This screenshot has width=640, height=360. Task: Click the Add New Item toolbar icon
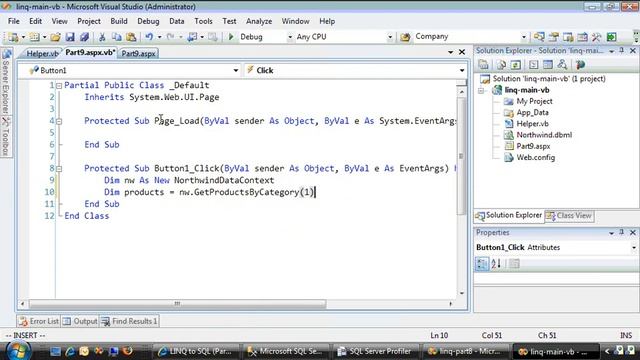pyautogui.click(x=35, y=37)
